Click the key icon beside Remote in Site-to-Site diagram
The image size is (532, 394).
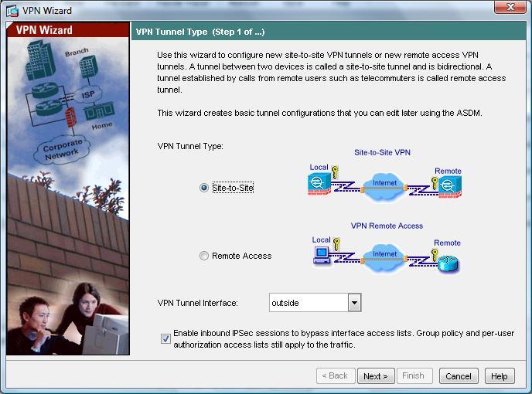[435, 183]
